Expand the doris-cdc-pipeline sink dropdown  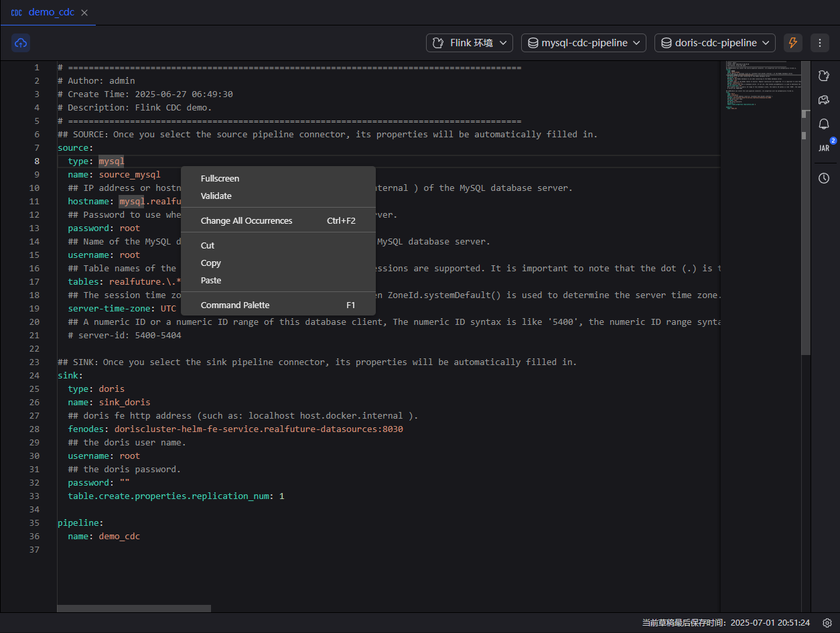(x=715, y=43)
